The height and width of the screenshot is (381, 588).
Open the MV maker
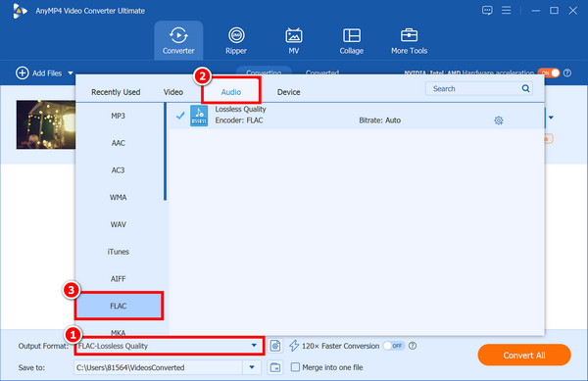[x=294, y=40]
